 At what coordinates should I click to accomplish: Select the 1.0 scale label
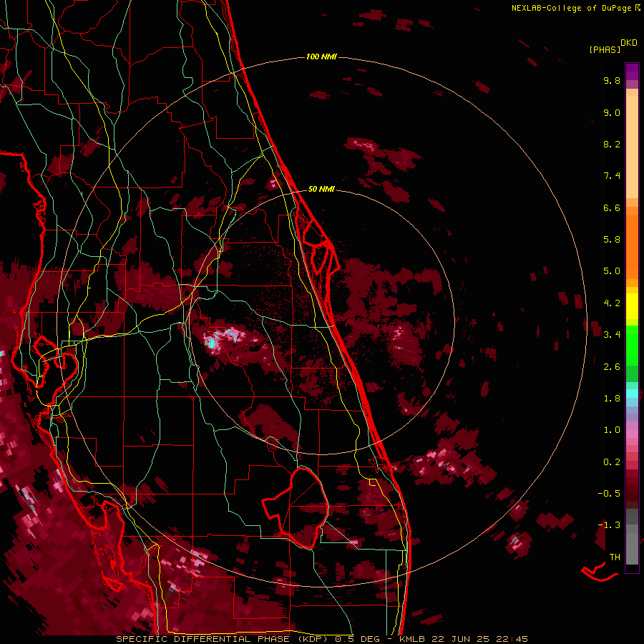(x=612, y=430)
